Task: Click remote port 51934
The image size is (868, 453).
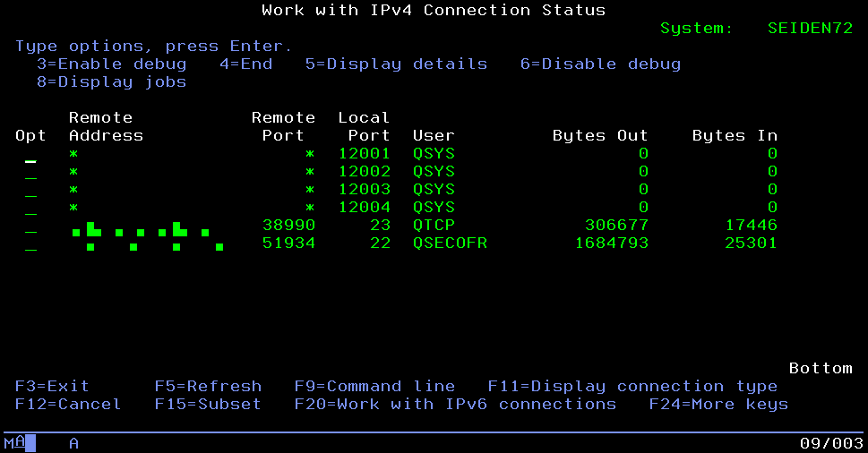Action: (x=289, y=244)
